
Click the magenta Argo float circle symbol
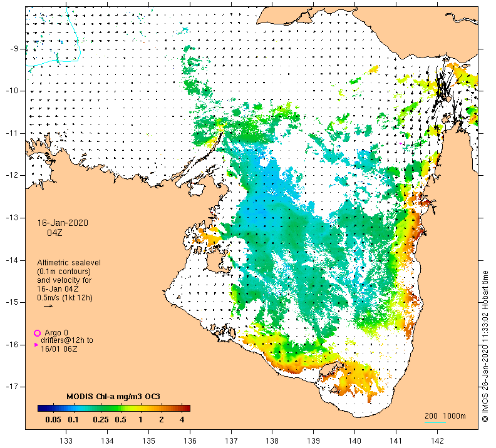38,333
